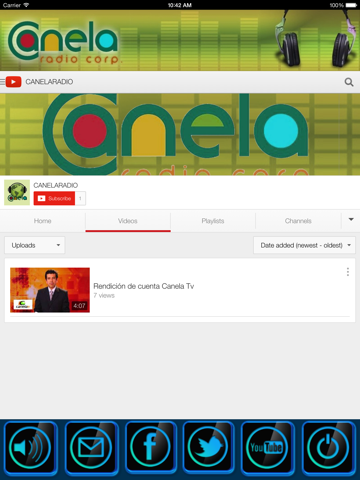Open the red YouTube logo menu icon

click(13, 82)
